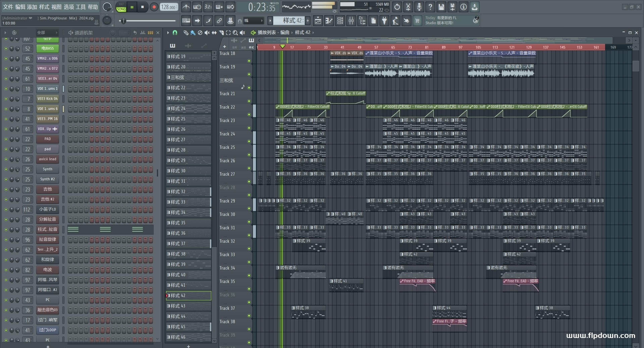Open the 文件 menu
The width and height of the screenshot is (644, 348).
(x=8, y=7)
